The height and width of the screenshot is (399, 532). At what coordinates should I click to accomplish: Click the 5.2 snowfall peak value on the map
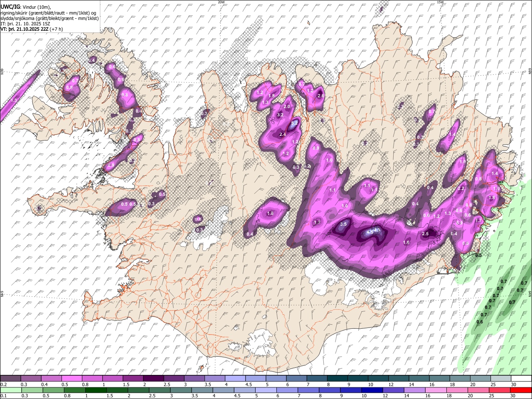pos(295,123)
